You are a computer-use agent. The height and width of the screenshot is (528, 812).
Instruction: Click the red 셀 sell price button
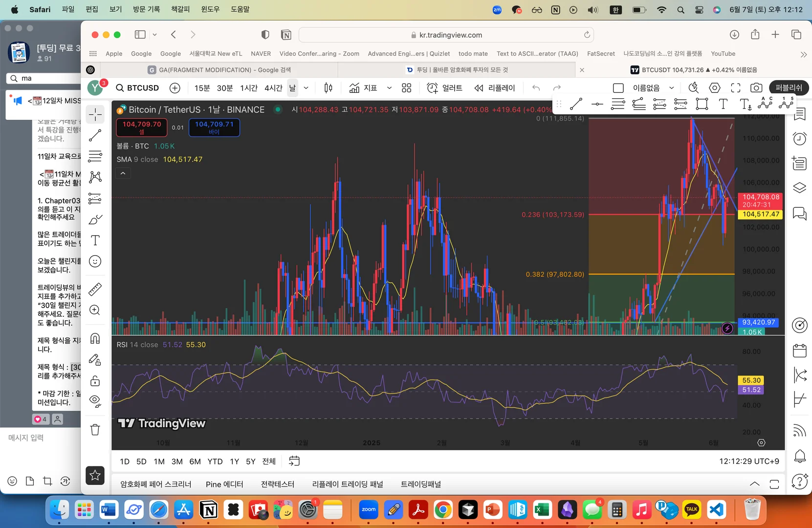click(x=142, y=128)
